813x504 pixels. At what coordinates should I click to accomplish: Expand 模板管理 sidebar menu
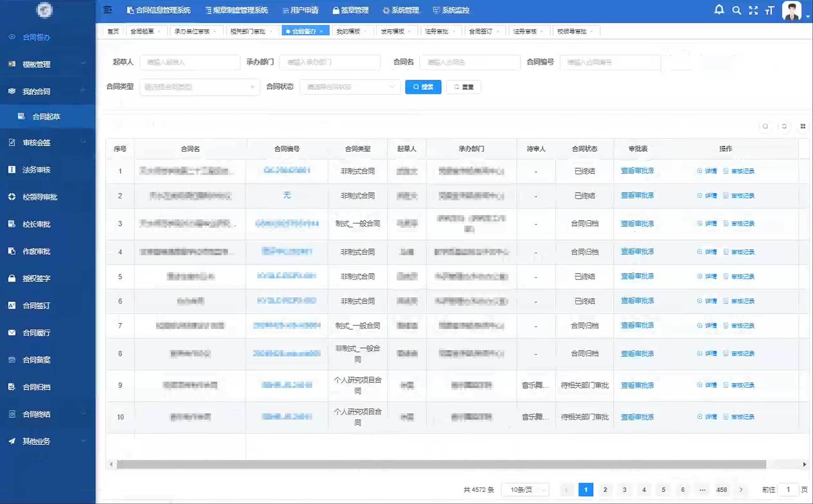click(48, 64)
